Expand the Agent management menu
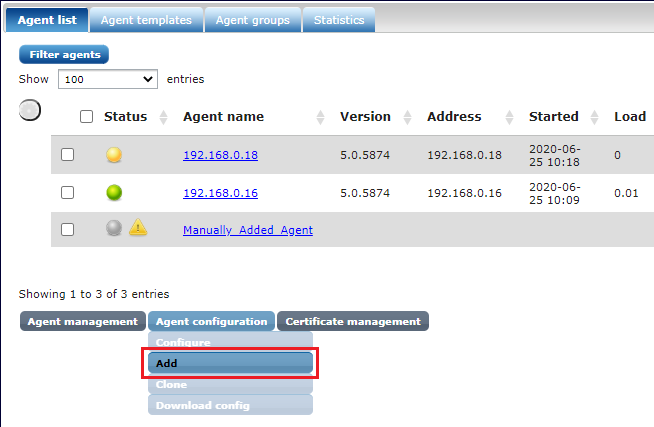654x427 pixels. click(82, 321)
